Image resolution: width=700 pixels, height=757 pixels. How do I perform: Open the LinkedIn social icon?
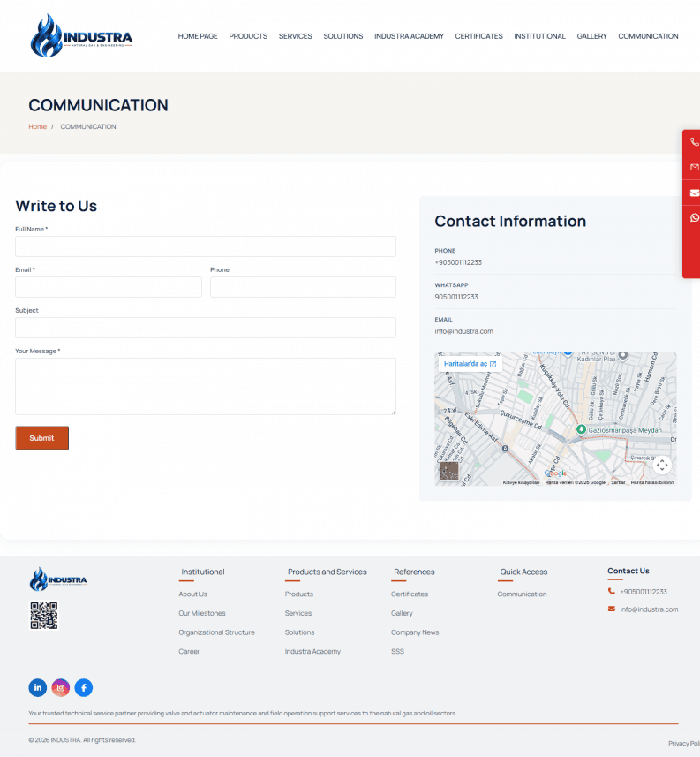(38, 687)
